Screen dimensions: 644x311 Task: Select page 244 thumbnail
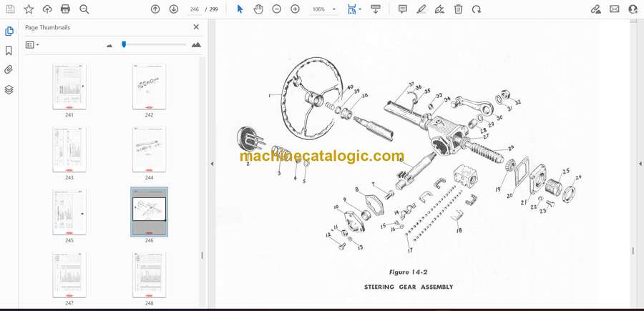click(x=149, y=149)
